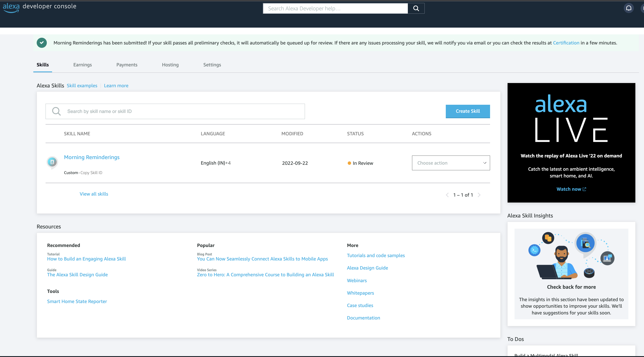Click the green success checkmark icon
This screenshot has height=357, width=644.
click(42, 43)
